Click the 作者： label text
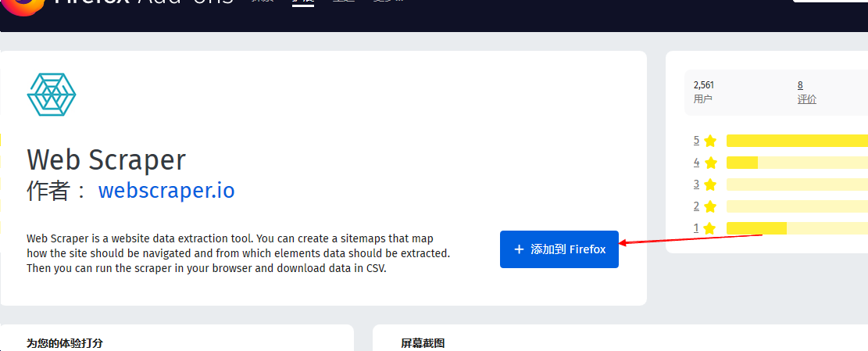The width and height of the screenshot is (868, 351). [x=57, y=191]
